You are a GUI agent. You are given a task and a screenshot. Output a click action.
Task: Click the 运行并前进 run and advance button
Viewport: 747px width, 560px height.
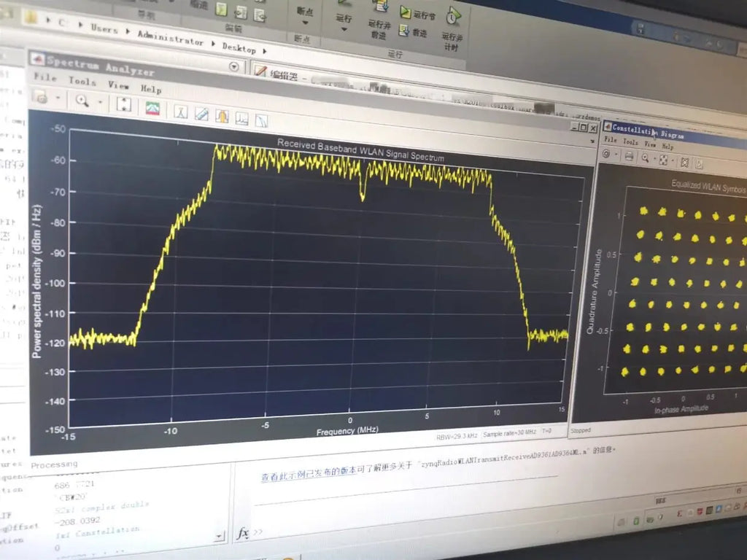pyautogui.click(x=379, y=21)
